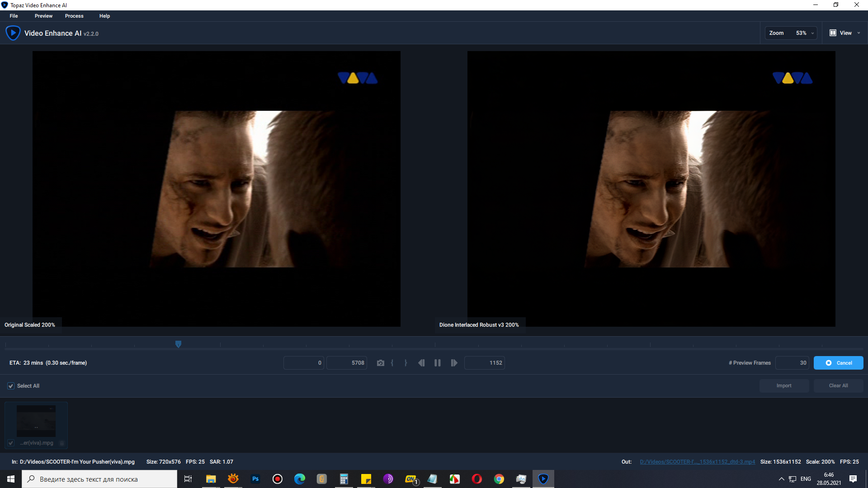Step back one frame
The height and width of the screenshot is (488, 868).
click(421, 363)
